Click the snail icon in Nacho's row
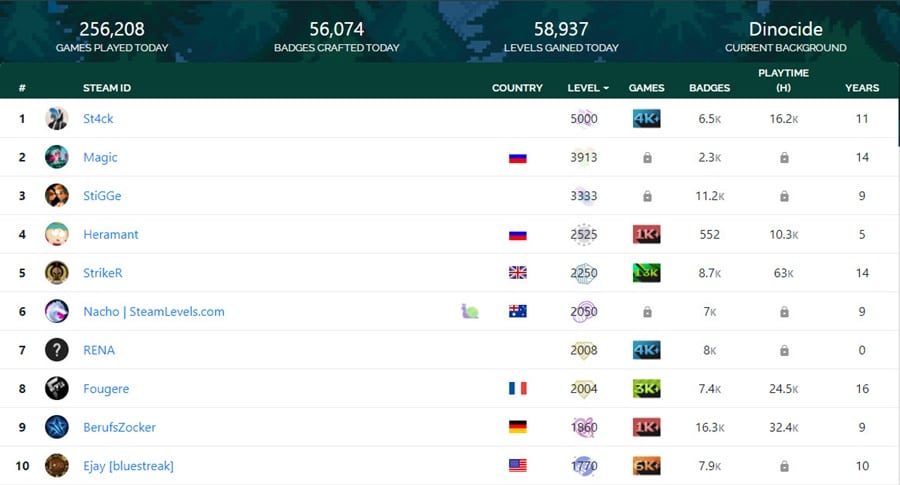Viewport: 900px width, 485px height. point(470,312)
